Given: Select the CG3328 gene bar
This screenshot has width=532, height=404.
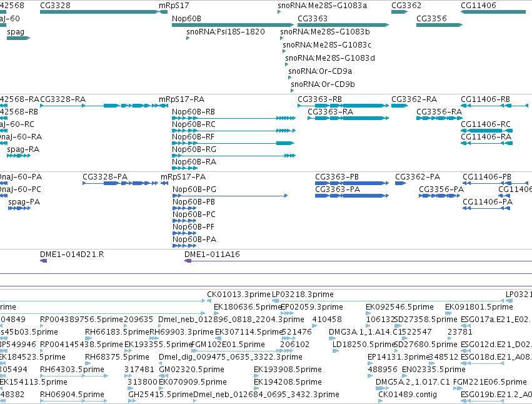Looking at the screenshot, I should 99,12.
